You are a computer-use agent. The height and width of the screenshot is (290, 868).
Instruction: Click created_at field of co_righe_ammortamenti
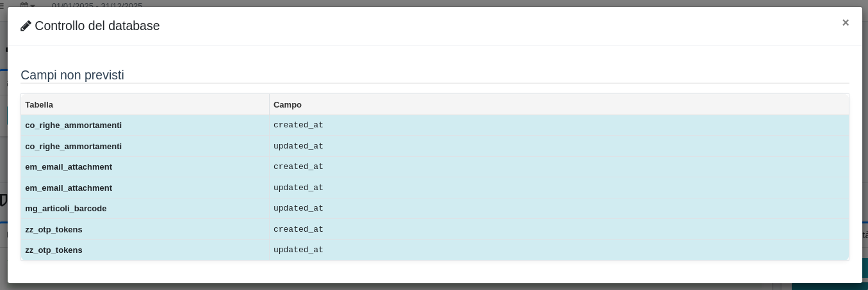pyautogui.click(x=299, y=125)
